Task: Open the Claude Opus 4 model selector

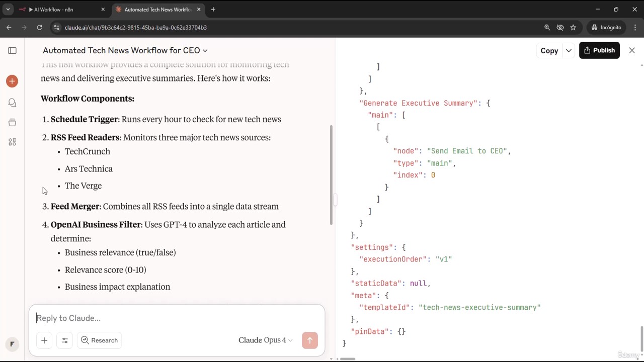Action: (266, 340)
